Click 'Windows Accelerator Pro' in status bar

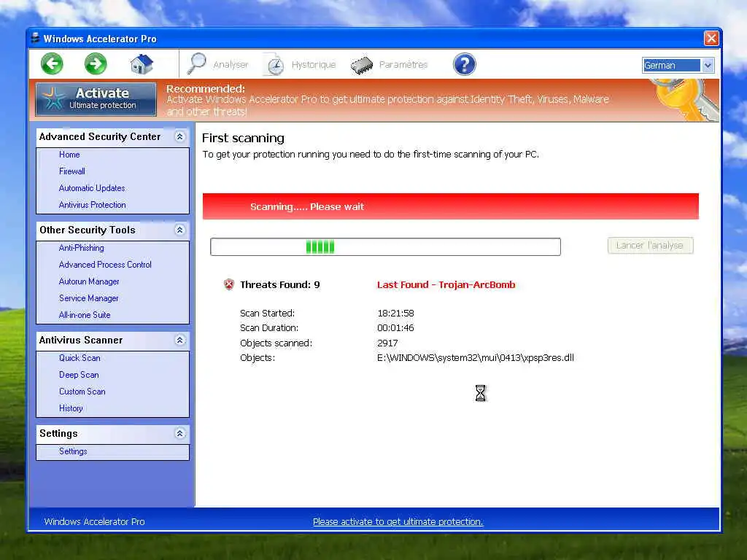(94, 522)
